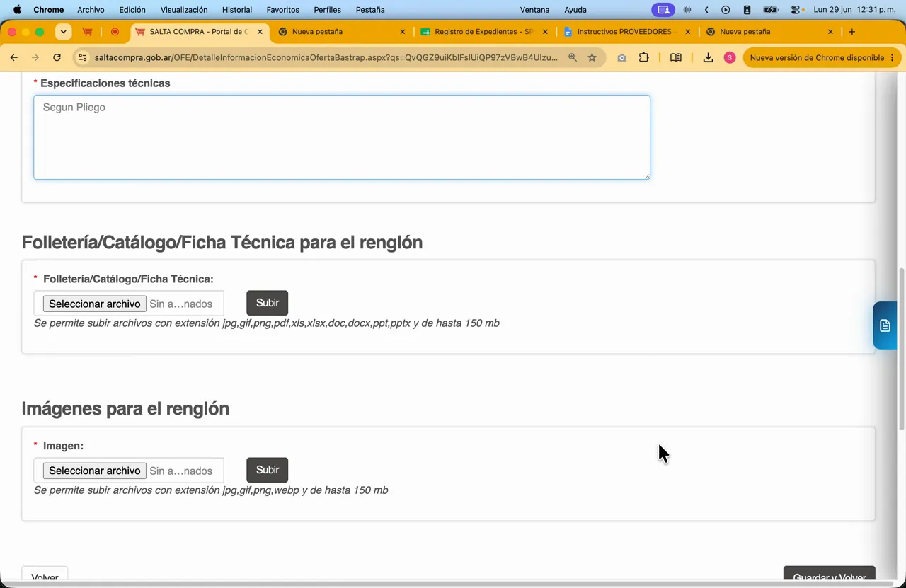906x588 pixels.
Task: Upload the Imagen file with Subir
Action: coord(268,470)
